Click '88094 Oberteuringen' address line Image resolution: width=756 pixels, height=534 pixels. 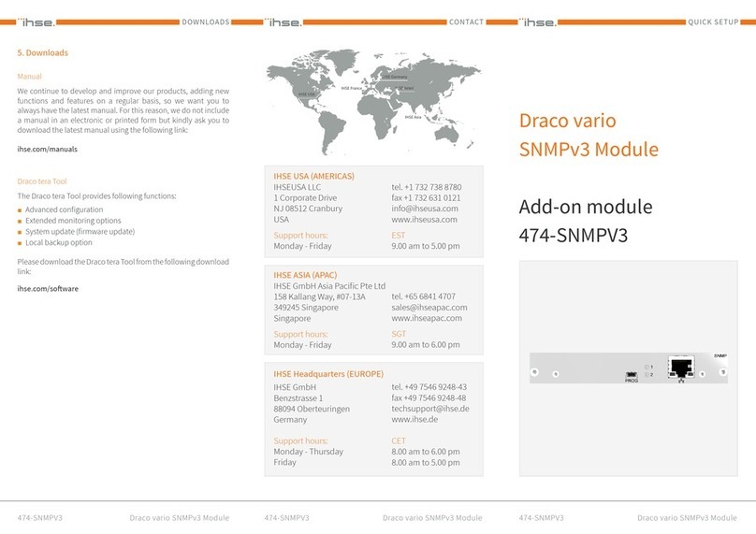tap(312, 409)
